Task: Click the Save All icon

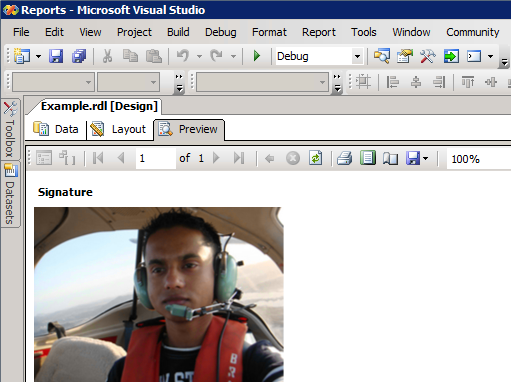Action: [79, 56]
